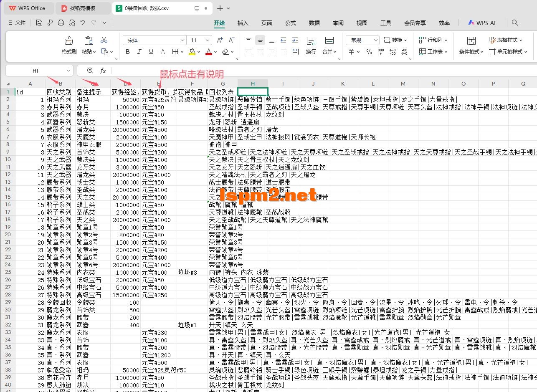Switch to the 插入 ribbon tab
The image size is (537, 392).
pyautogui.click(x=243, y=23)
